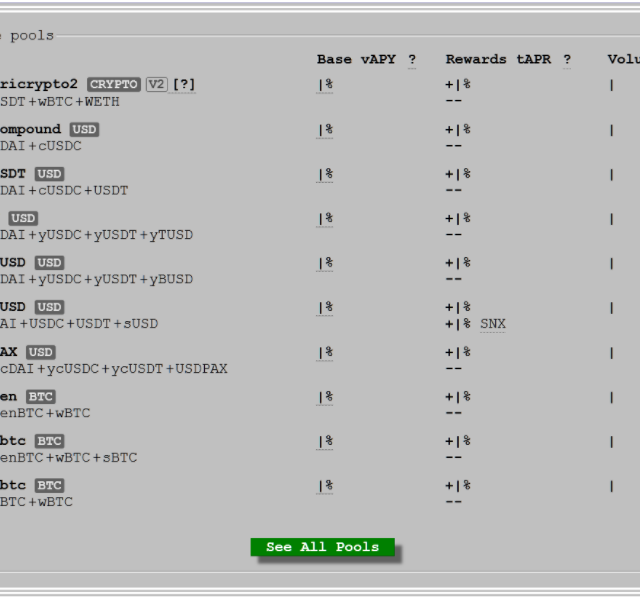
Task: Select the BTC+wBTC coin list in the last row
Action: (x=36, y=502)
